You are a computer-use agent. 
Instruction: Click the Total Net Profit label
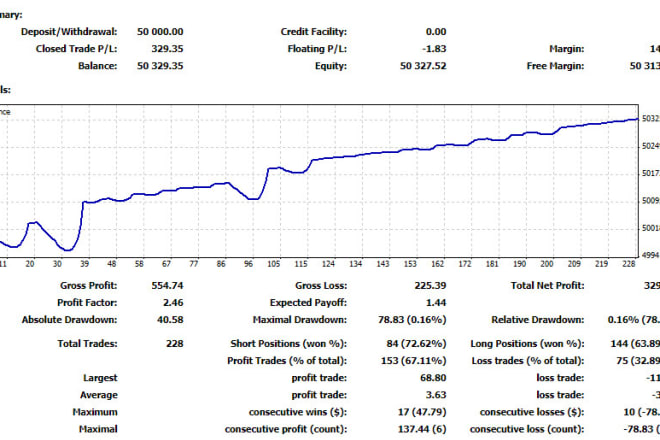coord(548,285)
